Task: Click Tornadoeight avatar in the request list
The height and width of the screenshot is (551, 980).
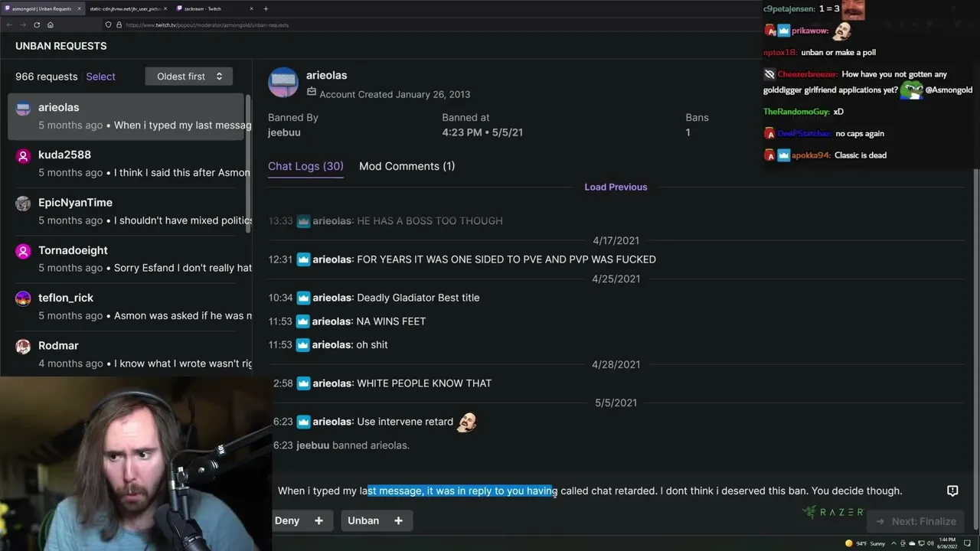Action: tap(23, 250)
